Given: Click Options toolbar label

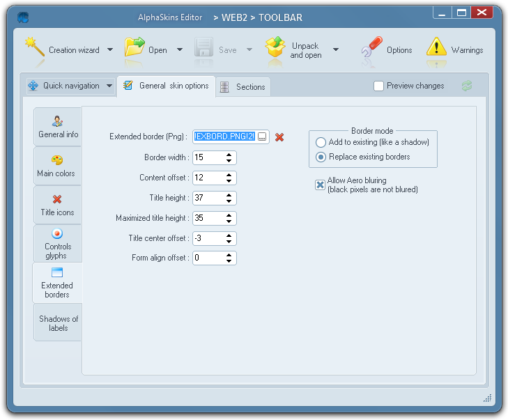Looking at the screenshot, I should (399, 50).
